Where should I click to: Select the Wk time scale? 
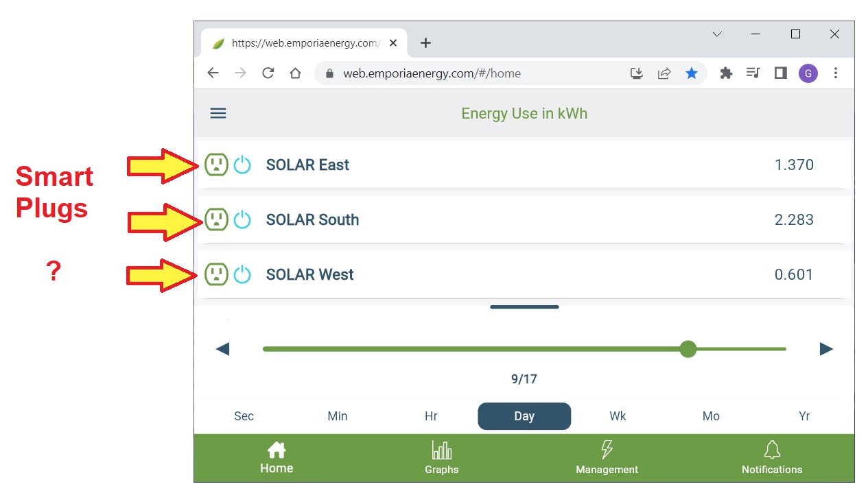point(618,416)
